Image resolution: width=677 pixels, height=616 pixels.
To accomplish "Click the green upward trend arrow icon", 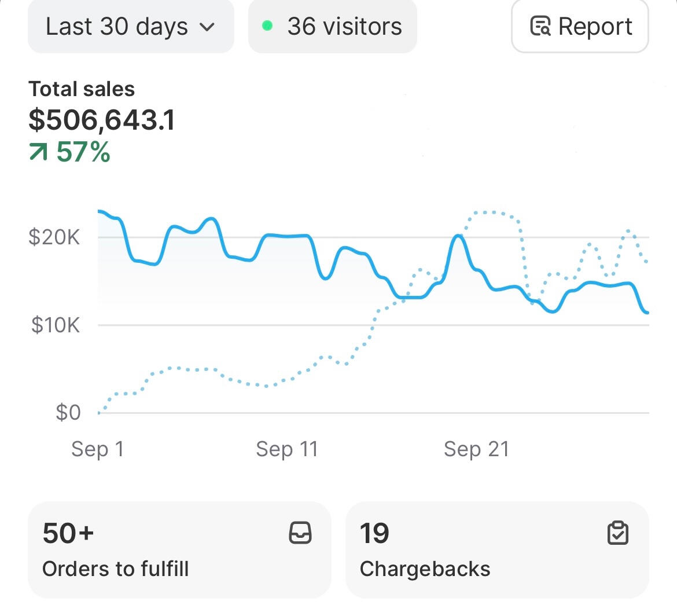I will [x=38, y=152].
